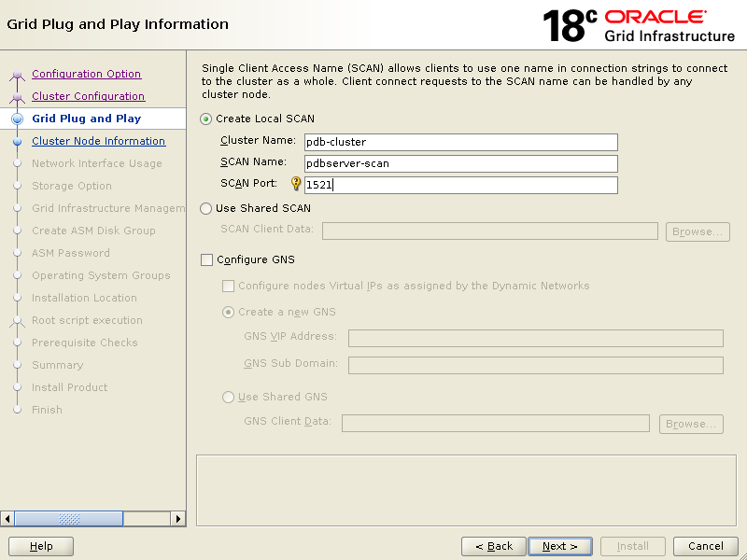Click the Operating System Groups step
This screenshot has width=747, height=560.
pyautogui.click(x=101, y=275)
